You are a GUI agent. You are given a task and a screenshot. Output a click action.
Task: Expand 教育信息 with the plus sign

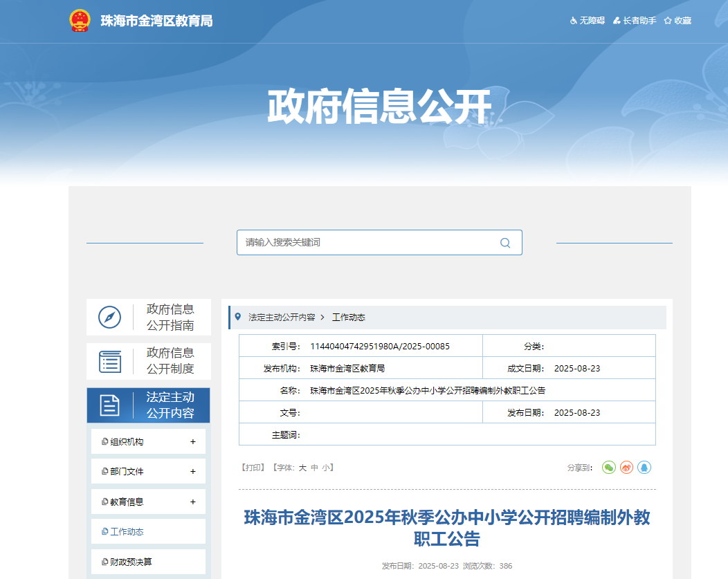pos(192,502)
